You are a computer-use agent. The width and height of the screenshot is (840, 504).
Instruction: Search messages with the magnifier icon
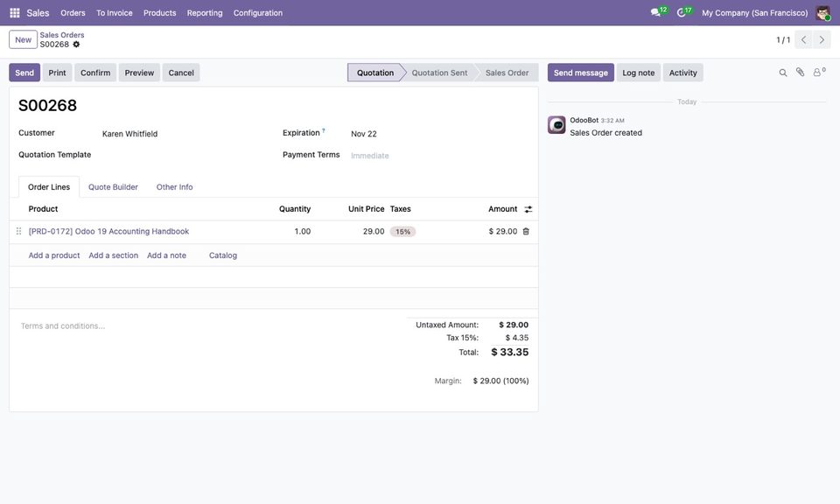[782, 73]
